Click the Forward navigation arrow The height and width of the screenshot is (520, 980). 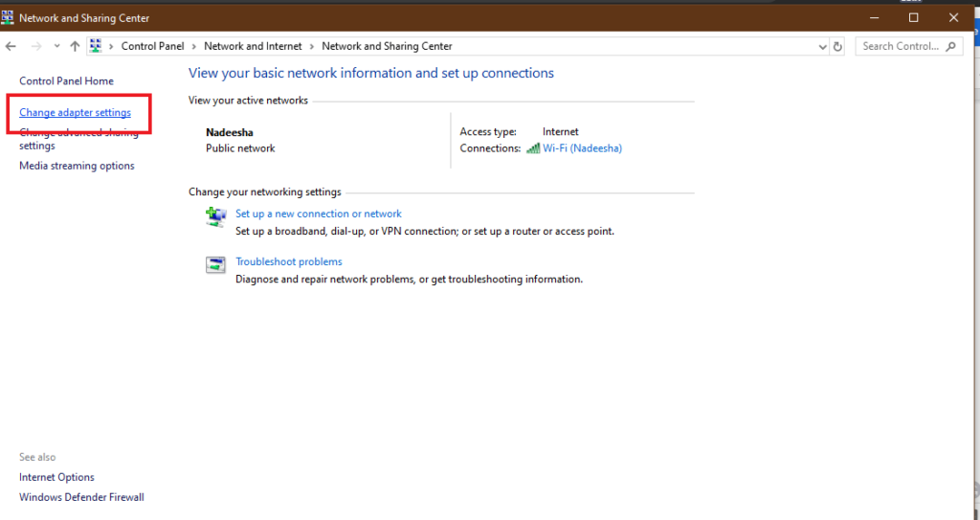click(x=36, y=46)
